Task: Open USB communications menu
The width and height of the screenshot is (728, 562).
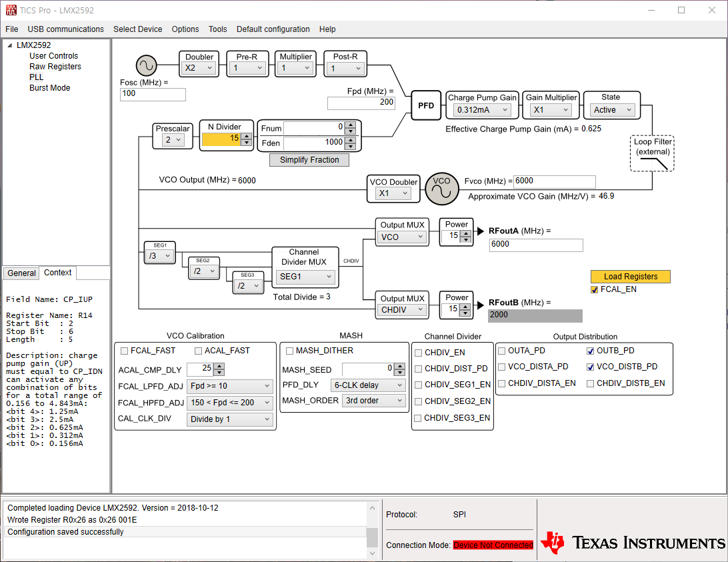Action: (x=65, y=29)
